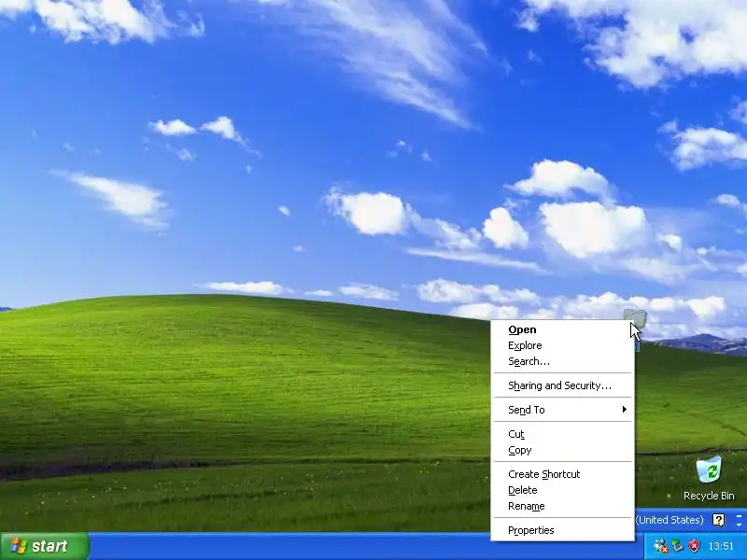The width and height of the screenshot is (747, 560).
Task: Click the Send To submenu arrow
Action: tap(624, 410)
